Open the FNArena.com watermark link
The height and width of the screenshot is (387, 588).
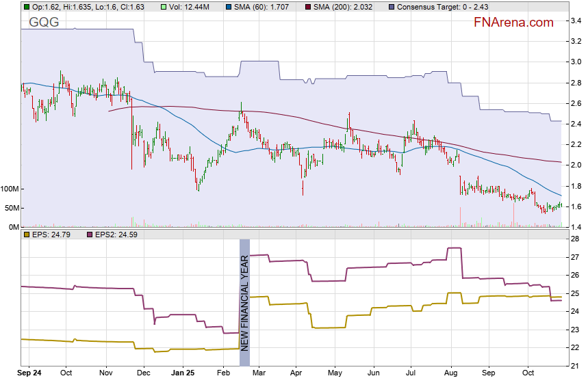pos(513,23)
